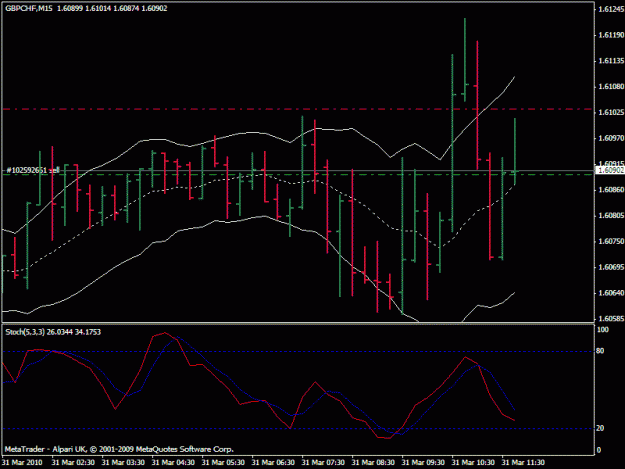Click the 31 Mar 06:30 time label
The width and height of the screenshot is (625, 469).
coord(273,463)
